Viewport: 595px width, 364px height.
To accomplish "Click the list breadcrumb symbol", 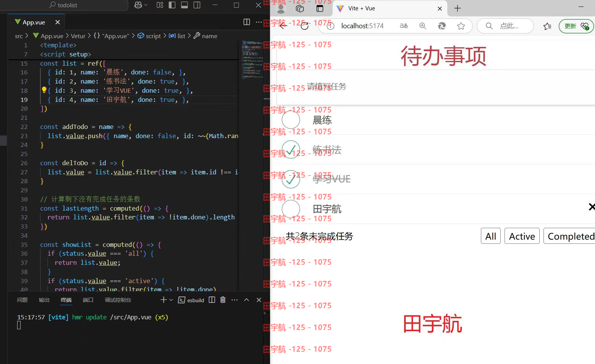I will coord(177,36).
